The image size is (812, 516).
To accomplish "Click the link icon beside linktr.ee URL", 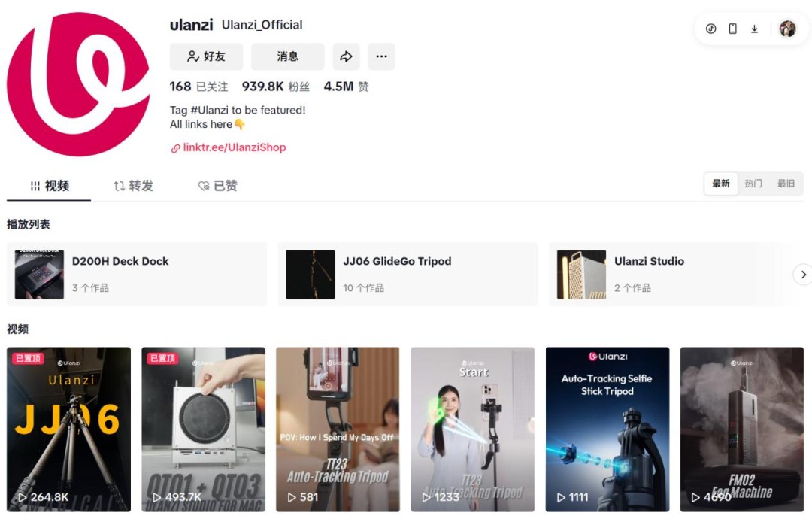I will [x=175, y=148].
